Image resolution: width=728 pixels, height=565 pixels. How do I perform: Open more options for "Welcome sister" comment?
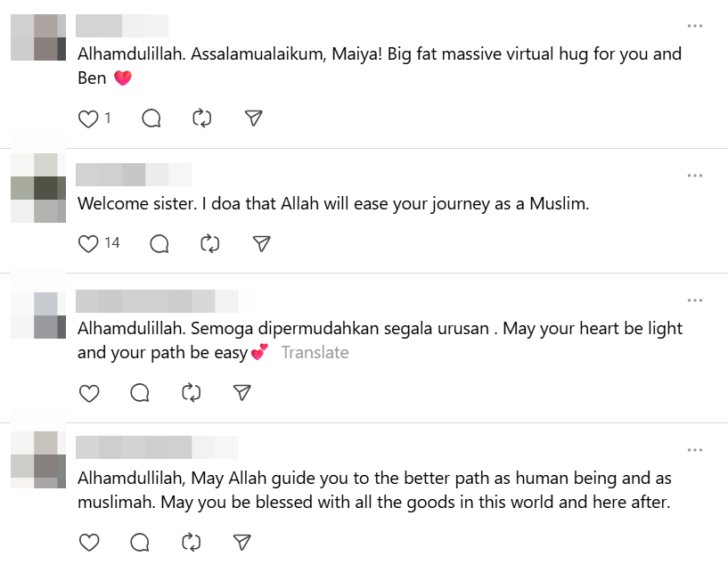point(695,176)
